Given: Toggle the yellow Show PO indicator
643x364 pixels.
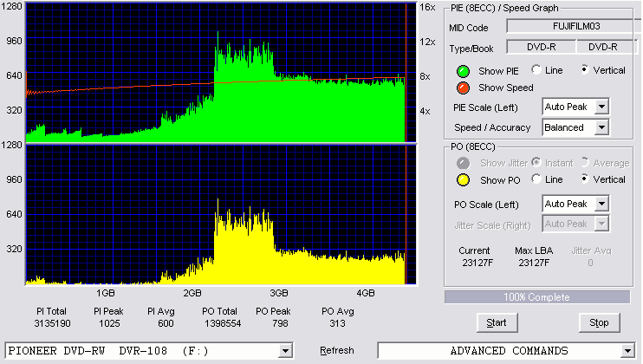Looking at the screenshot, I should (x=463, y=180).
